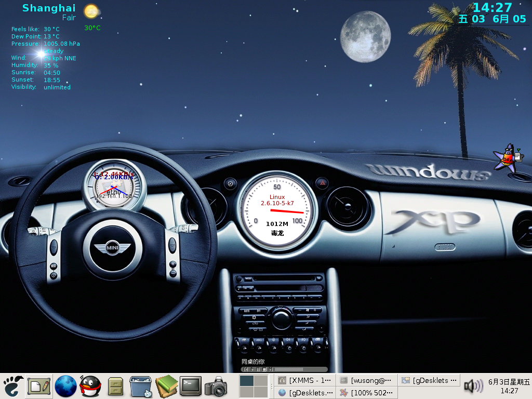Click the Sunrise 04:50 weather line
The height and width of the screenshot is (399, 532).
36,73
